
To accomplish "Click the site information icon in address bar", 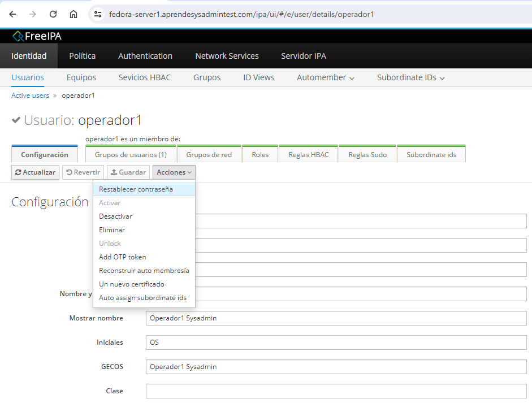I will pyautogui.click(x=98, y=14).
